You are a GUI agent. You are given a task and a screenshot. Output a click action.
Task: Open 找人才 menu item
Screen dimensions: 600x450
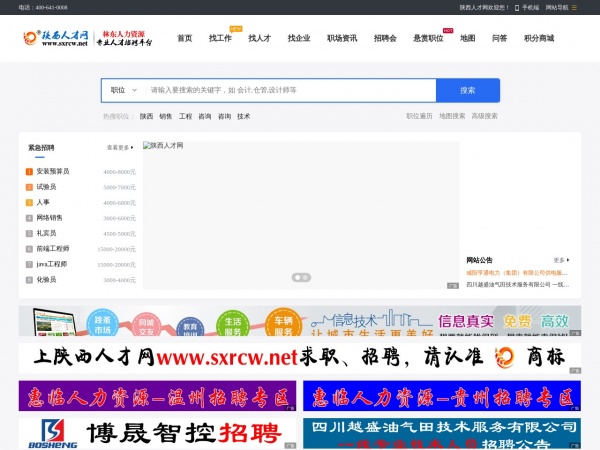(x=259, y=38)
